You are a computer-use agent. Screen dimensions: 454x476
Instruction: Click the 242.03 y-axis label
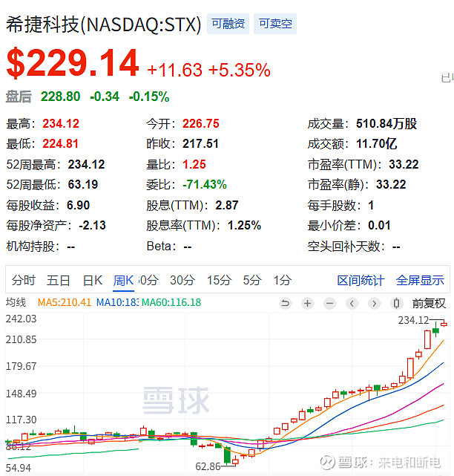[x=21, y=319]
